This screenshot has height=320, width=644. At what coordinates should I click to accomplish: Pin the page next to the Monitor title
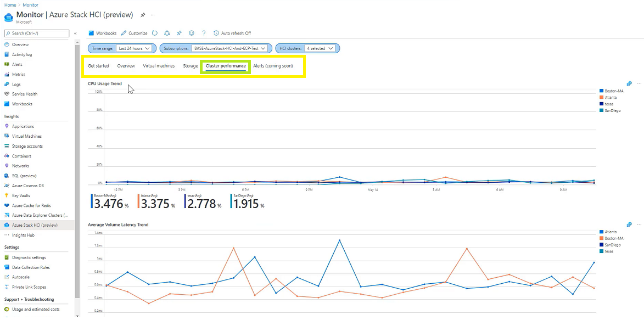point(143,15)
